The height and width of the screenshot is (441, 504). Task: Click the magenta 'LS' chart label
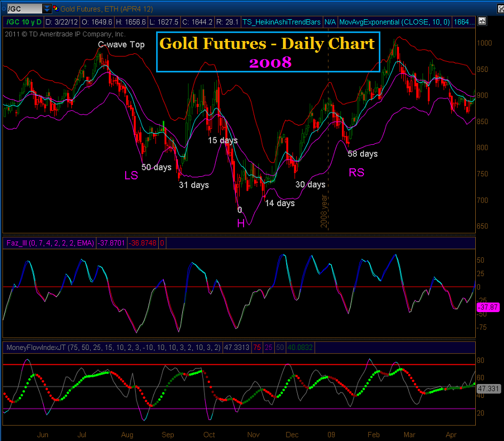(131, 175)
